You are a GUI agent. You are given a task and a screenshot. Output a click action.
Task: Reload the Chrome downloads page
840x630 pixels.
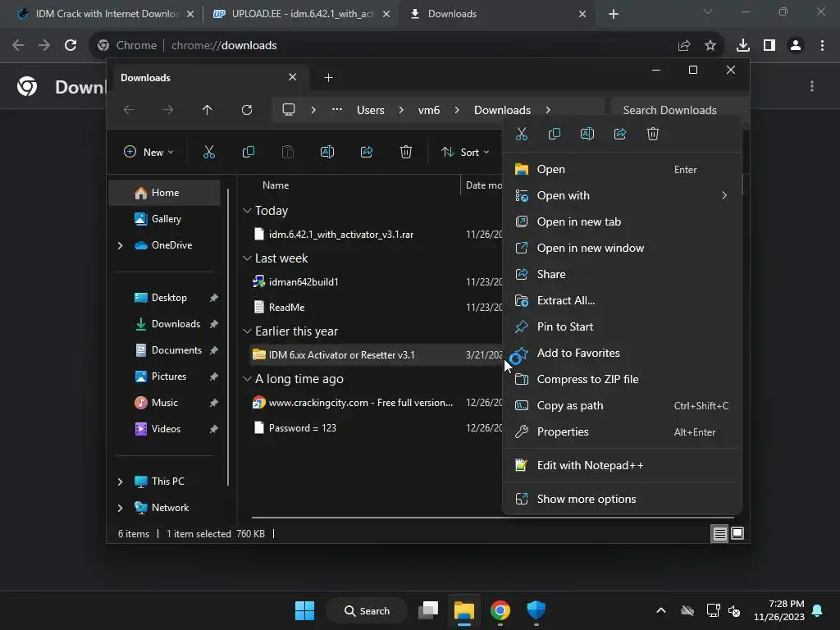tap(71, 46)
